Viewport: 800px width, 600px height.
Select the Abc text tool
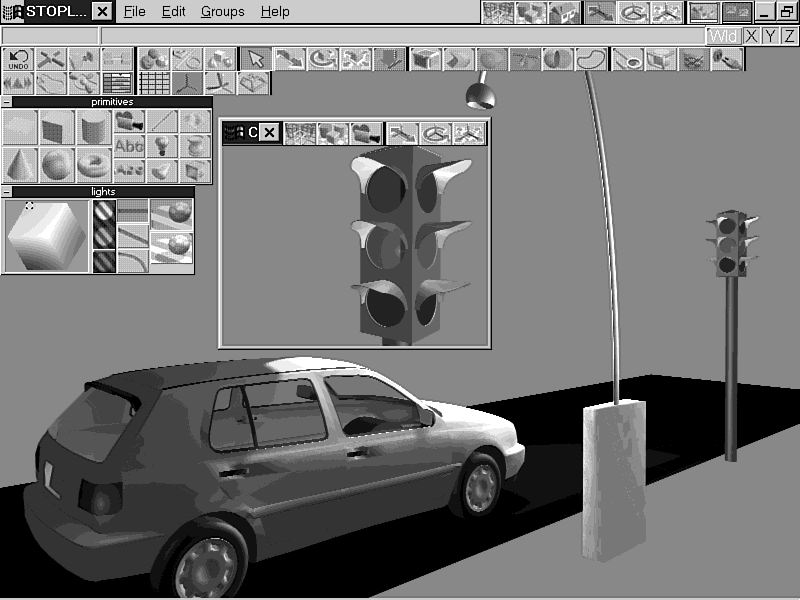pyautogui.click(x=129, y=146)
